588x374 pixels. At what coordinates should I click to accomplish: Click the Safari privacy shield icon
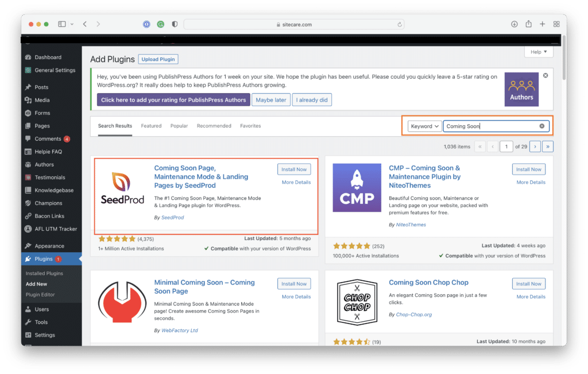(x=175, y=24)
